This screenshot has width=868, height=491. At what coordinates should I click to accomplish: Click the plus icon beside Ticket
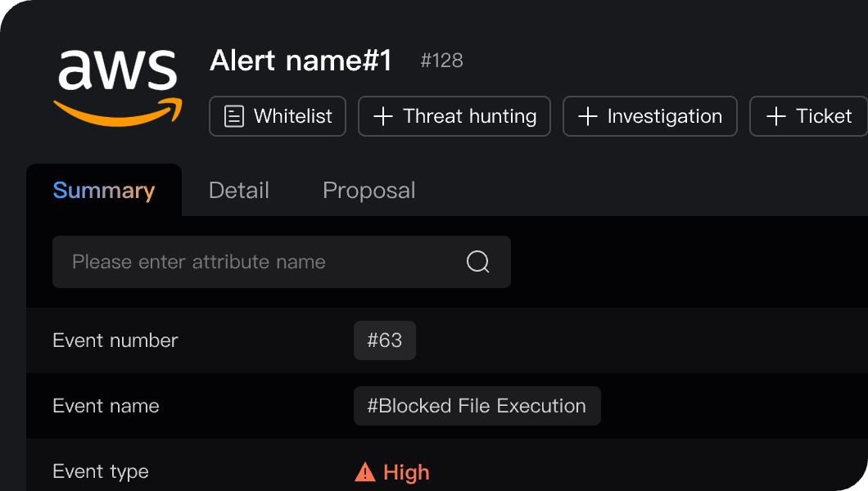tap(775, 116)
